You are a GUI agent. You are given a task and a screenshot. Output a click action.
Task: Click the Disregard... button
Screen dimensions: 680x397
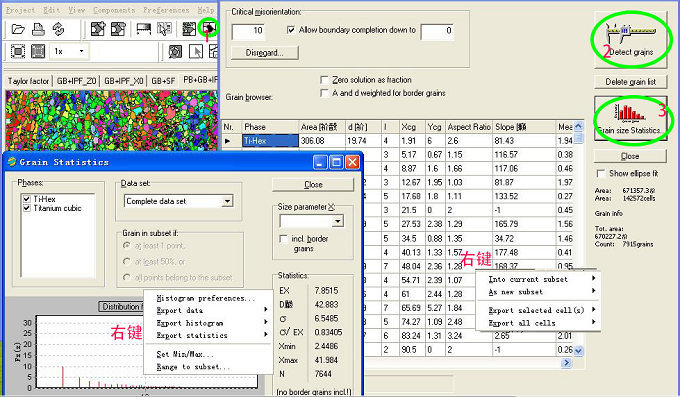tap(265, 53)
